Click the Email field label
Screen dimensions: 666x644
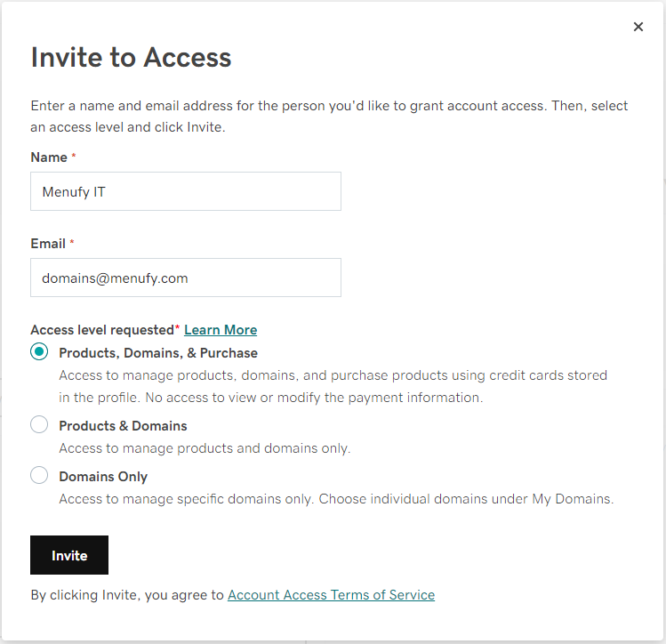coord(48,244)
